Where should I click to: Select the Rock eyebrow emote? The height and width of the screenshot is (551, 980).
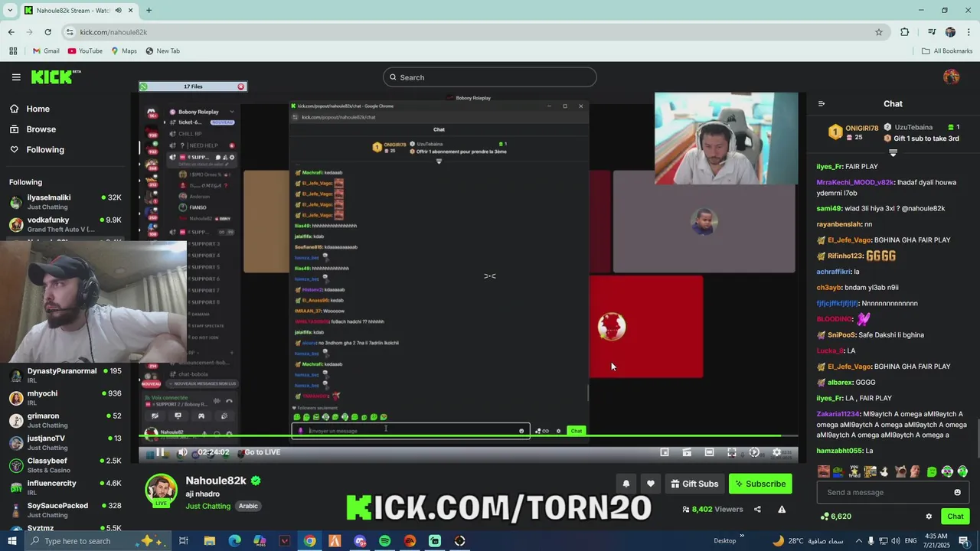pyautogui.click(x=915, y=471)
